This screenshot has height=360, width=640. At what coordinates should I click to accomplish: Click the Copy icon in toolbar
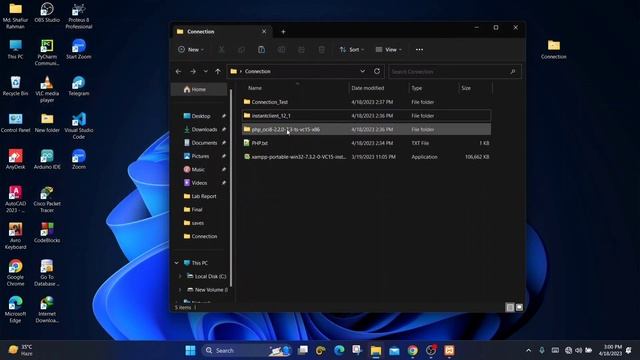pos(241,50)
